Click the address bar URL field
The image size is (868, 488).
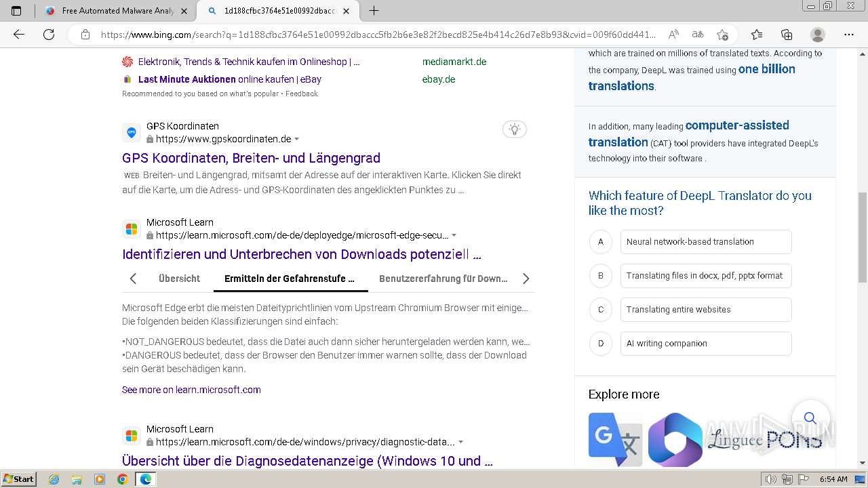[x=378, y=35]
